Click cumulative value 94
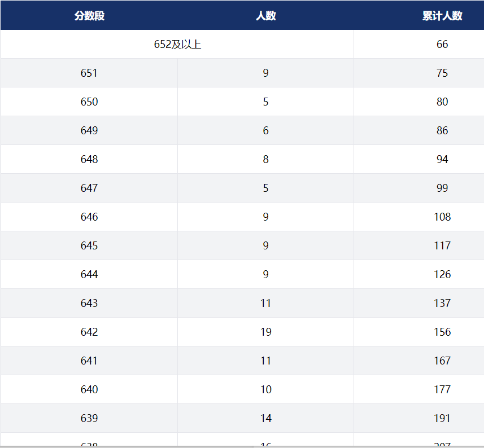484x448 pixels. (442, 160)
